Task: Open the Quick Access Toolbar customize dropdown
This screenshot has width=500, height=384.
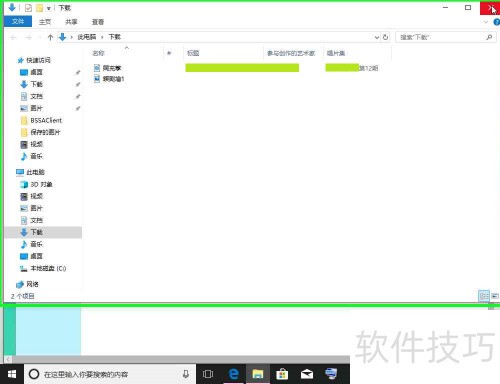Action: coord(48,8)
